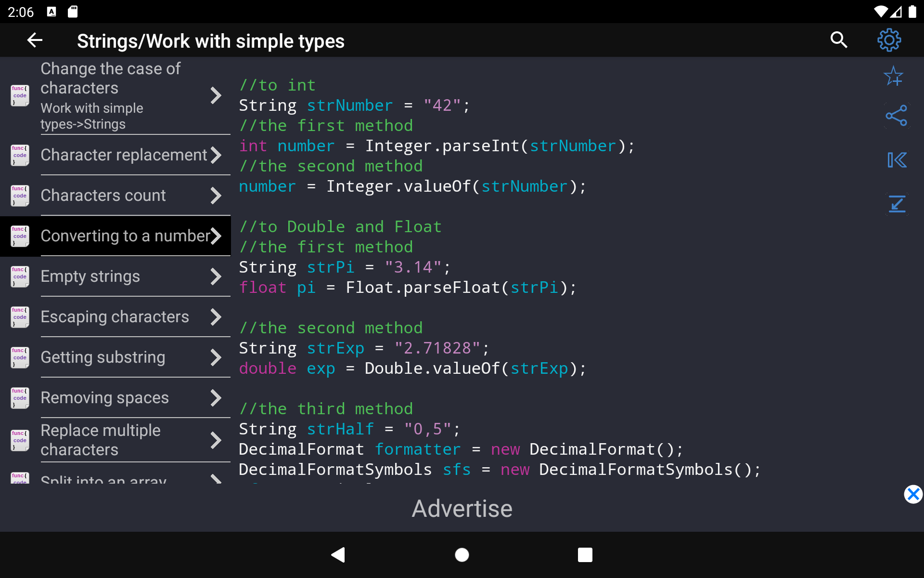Expand chevron for Change the case of characters
Image resolution: width=924 pixels, height=578 pixels.
(x=216, y=95)
